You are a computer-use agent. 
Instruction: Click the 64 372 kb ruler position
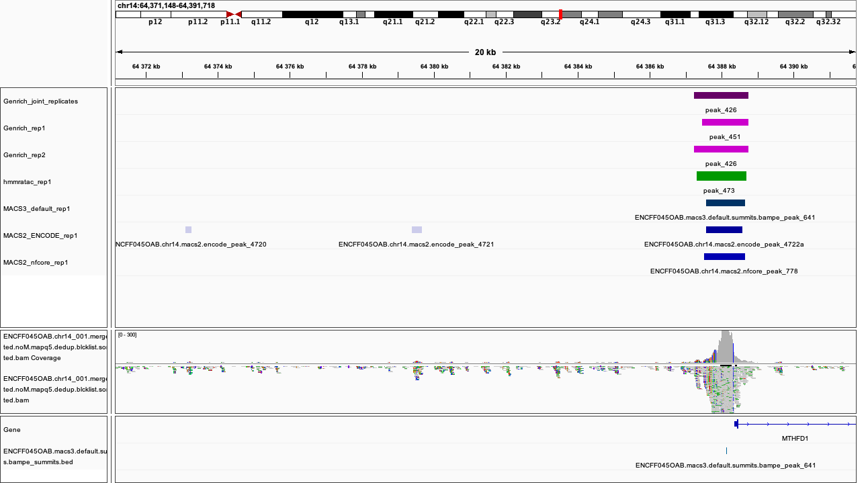pos(146,67)
